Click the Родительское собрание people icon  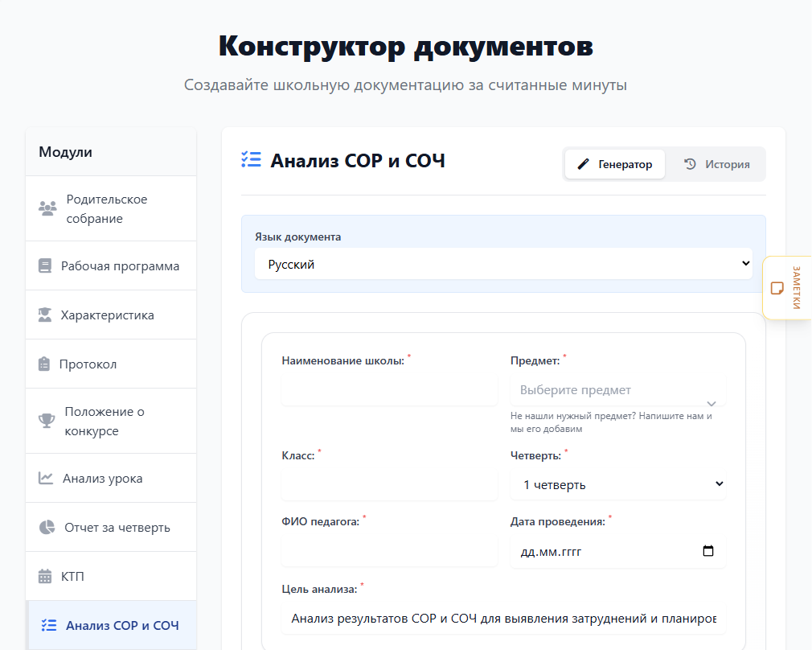[47, 208]
